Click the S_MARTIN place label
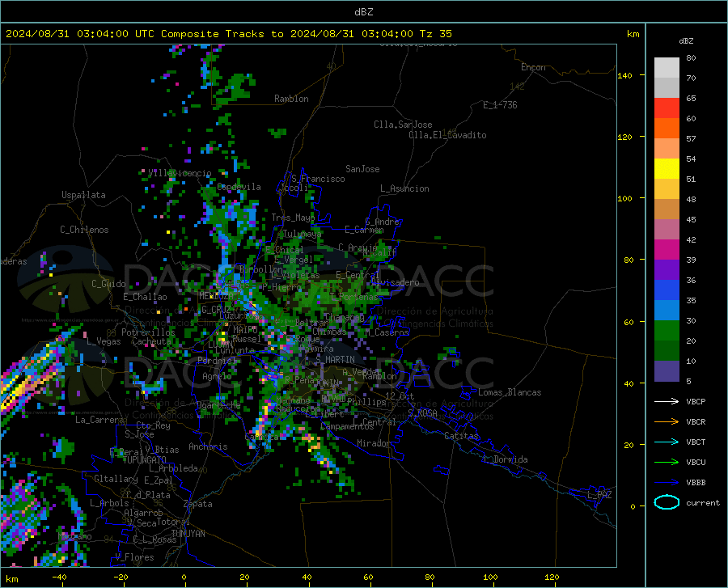 tap(335, 360)
